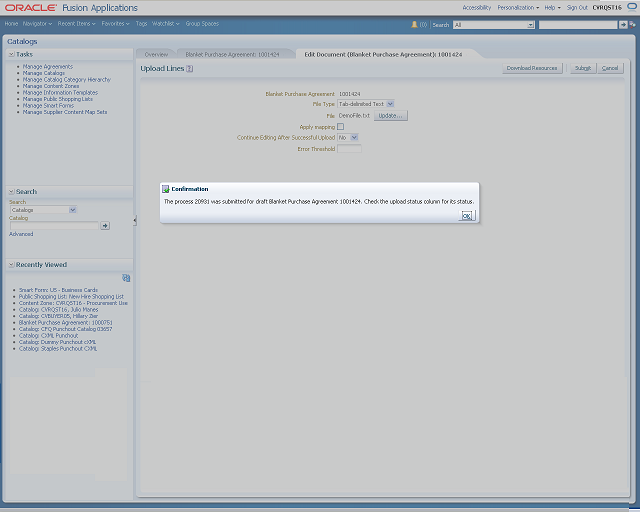
Task: Select the Edit Document tab
Action: (x=383, y=54)
